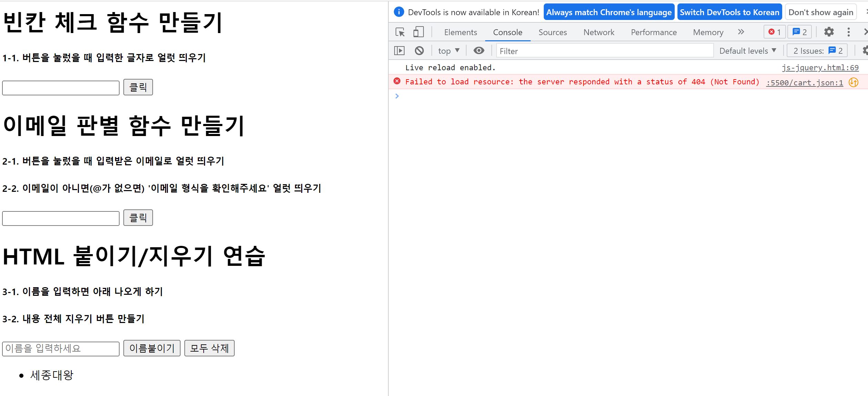Switch to the Memory tab

(x=708, y=32)
